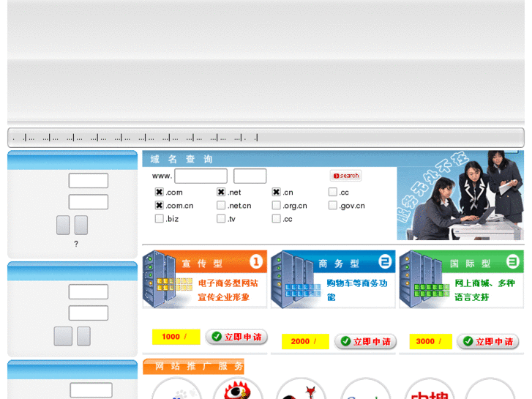Check the .cc checkbox above .gov.cn

[333, 192]
